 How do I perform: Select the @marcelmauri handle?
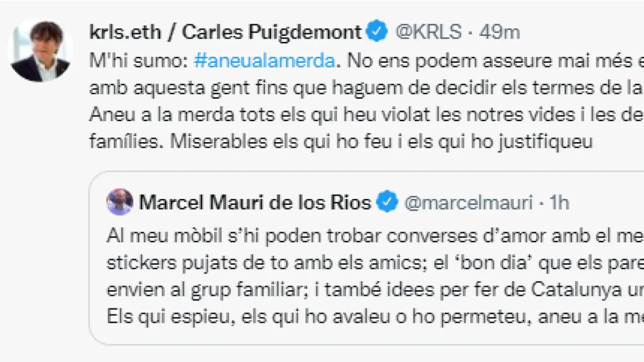coord(468,203)
